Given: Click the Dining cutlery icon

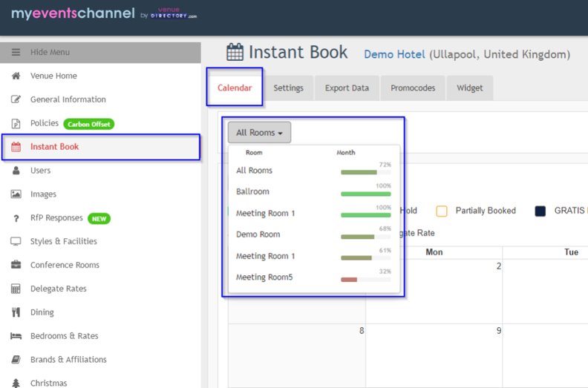Looking at the screenshot, I should (16, 312).
